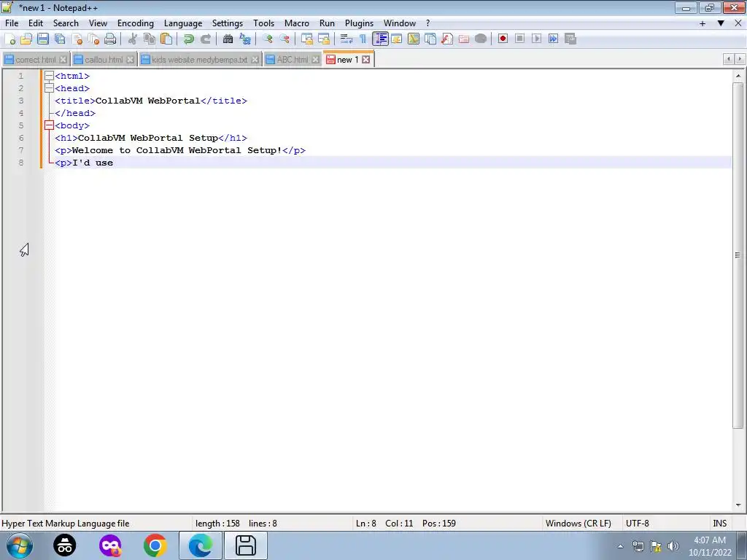Viewport: 747px width, 560px height.
Task: Toggle the Function List panel icon
Action: click(x=447, y=39)
